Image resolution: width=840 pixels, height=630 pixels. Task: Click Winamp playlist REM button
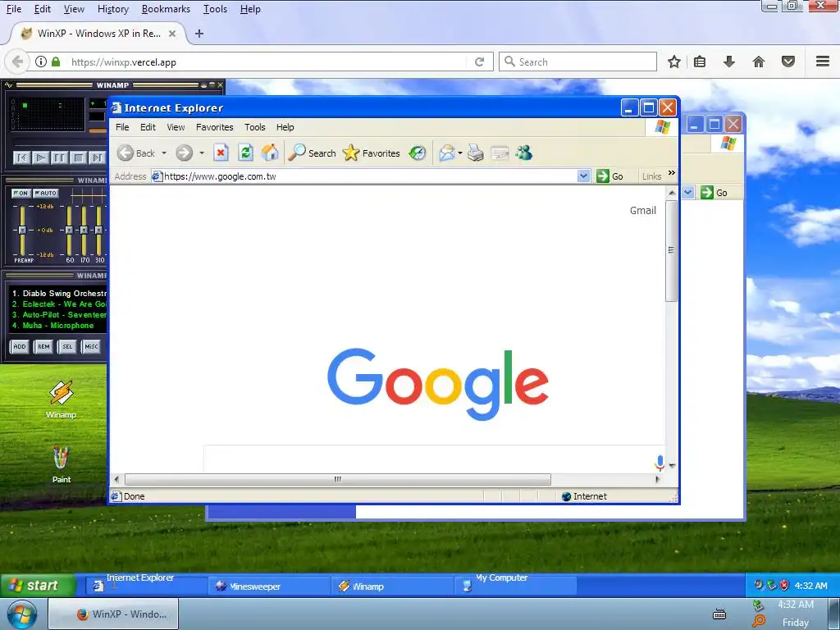pos(43,347)
